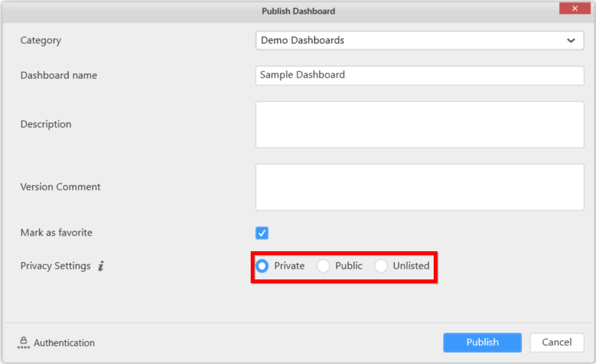Click the Privacy Settings info icon
Screen dimensions: 596x364
pos(101,266)
